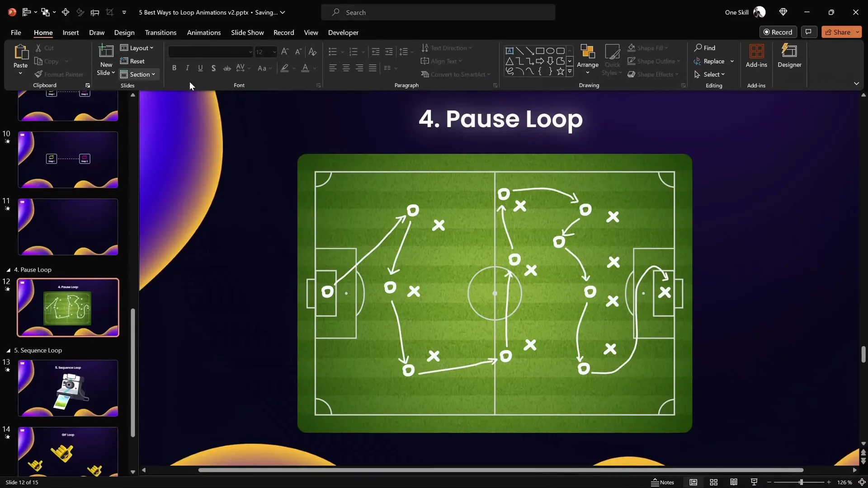Open font color swatch button
Image resolution: width=868 pixels, height=488 pixels.
pyautogui.click(x=305, y=68)
